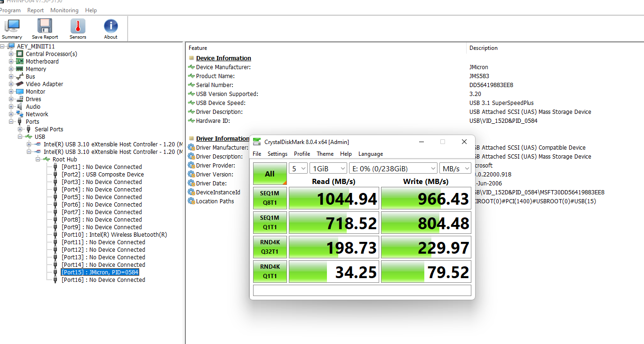Click the Port2 USB Composite Device plug icon
Screen dimensions: 644x344
click(x=56, y=174)
